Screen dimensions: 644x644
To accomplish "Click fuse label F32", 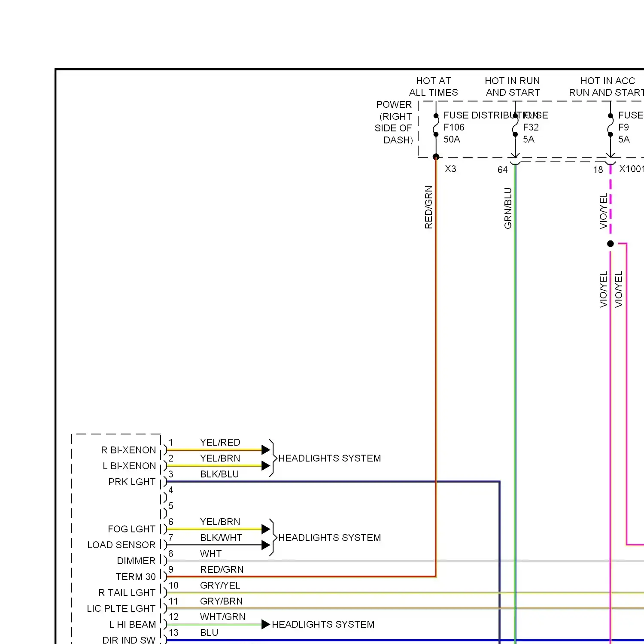I will [531, 127].
